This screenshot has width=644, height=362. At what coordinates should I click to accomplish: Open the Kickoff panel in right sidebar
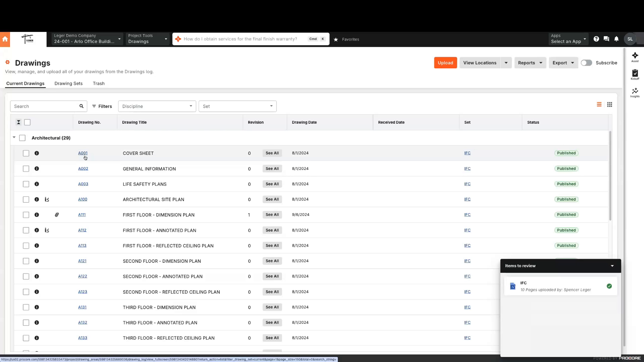tap(635, 74)
